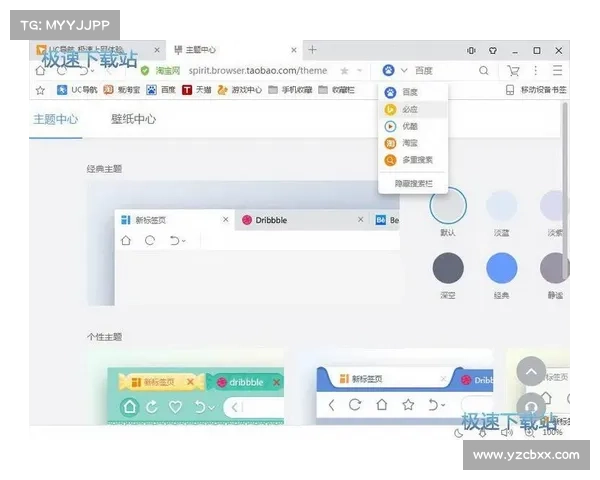Choose 百度 in the search engine list
This screenshot has width=600, height=480.
(413, 92)
